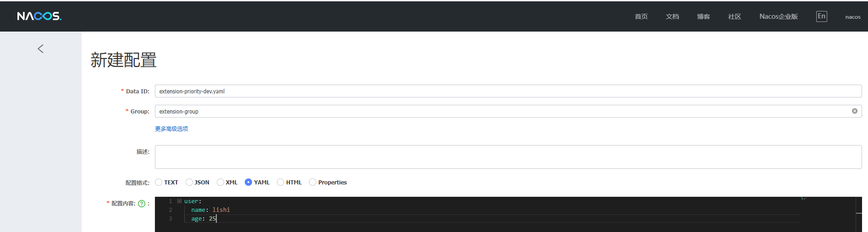Collapse the user: block in code editor
Viewport: 868px width, 232px height.
(179, 201)
